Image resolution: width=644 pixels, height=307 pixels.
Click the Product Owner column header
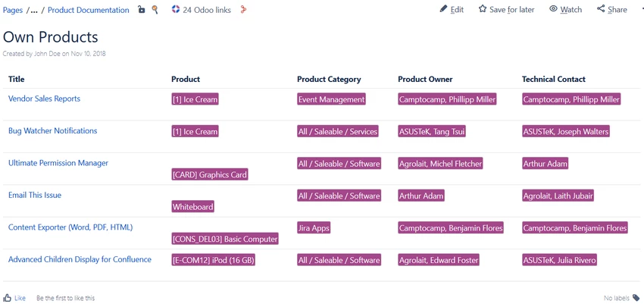coord(425,80)
